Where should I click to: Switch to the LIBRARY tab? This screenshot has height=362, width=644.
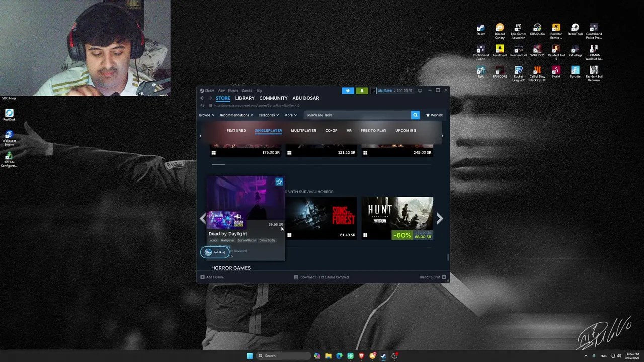click(x=245, y=98)
